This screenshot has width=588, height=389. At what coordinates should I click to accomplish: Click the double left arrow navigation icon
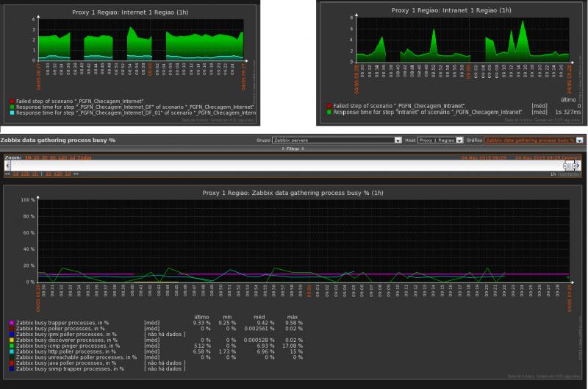tap(7, 174)
